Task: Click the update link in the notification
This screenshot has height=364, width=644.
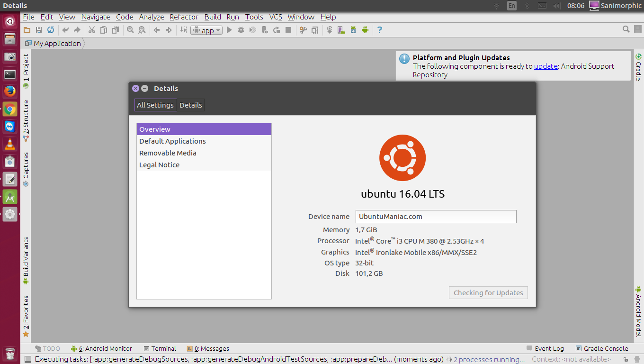Action: click(x=546, y=66)
